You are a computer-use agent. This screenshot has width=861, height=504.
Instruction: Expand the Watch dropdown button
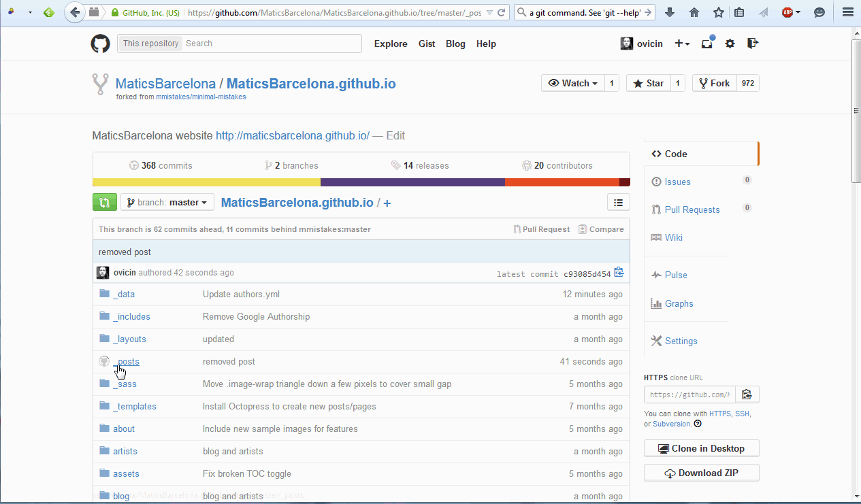572,83
